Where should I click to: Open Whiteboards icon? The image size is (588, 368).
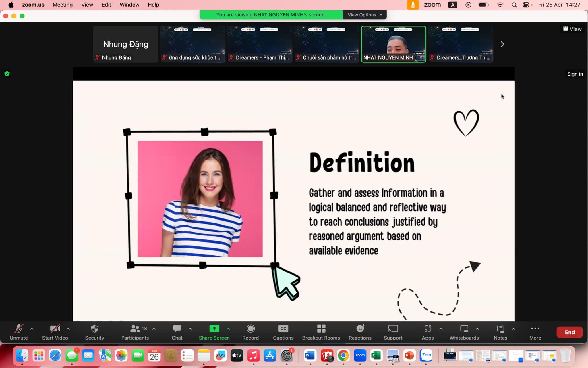click(464, 329)
